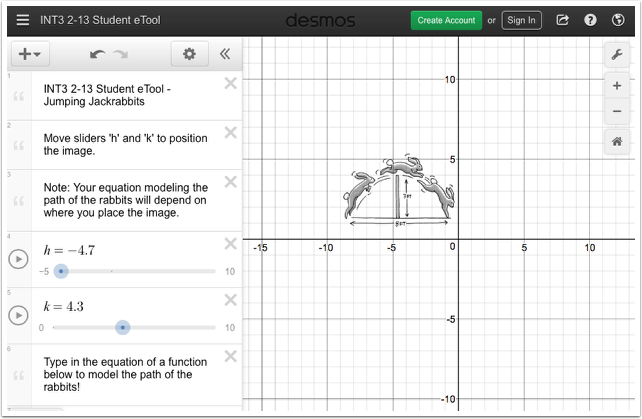642x419 pixels.
Task: Delete the title note in row 1
Action: coord(231,83)
